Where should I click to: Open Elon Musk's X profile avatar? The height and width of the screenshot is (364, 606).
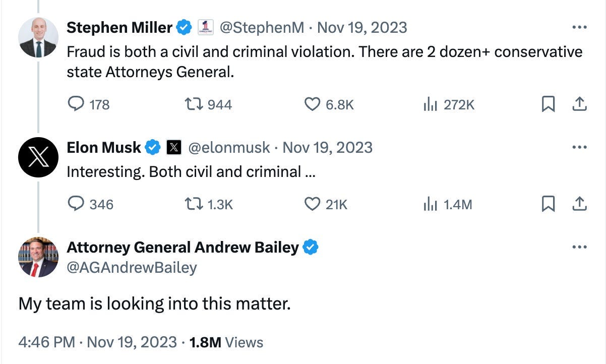(x=39, y=157)
